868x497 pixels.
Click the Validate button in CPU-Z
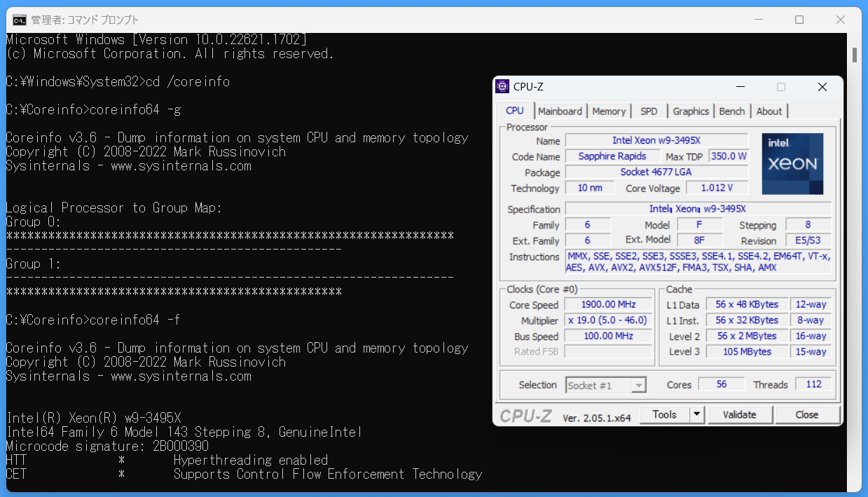(739, 414)
